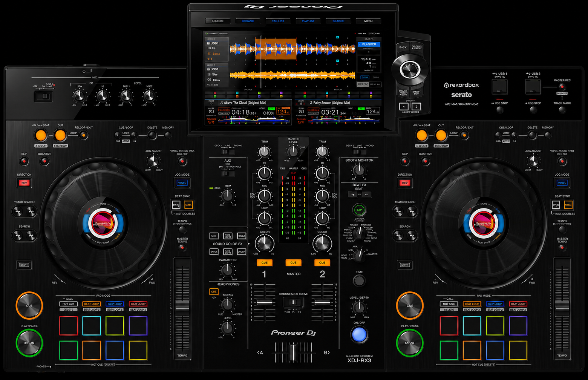
Task: Open the SEARCH tab on the screen
Action: 338,21
